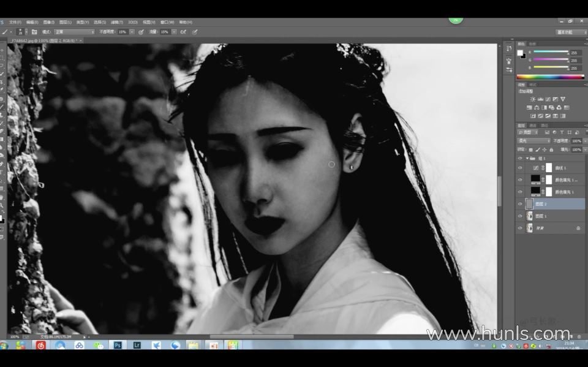The height and width of the screenshot is (367, 588).
Task: Add a Color Balance adjustment
Action: [537, 107]
